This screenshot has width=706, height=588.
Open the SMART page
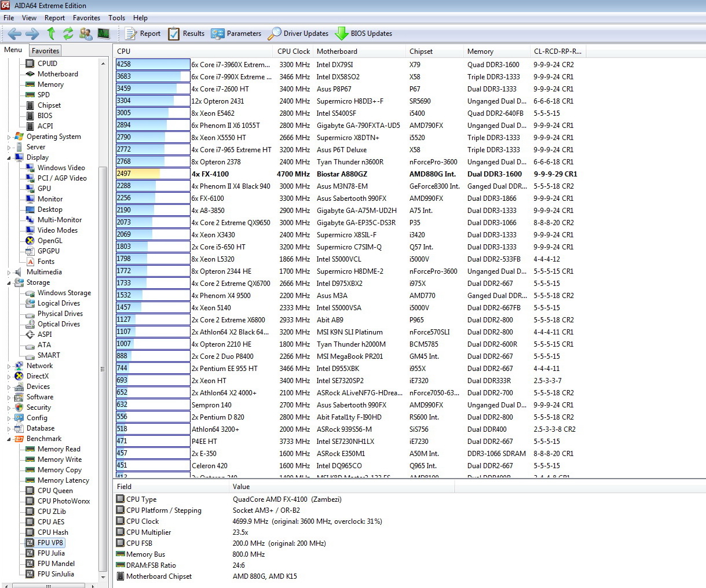click(x=49, y=355)
